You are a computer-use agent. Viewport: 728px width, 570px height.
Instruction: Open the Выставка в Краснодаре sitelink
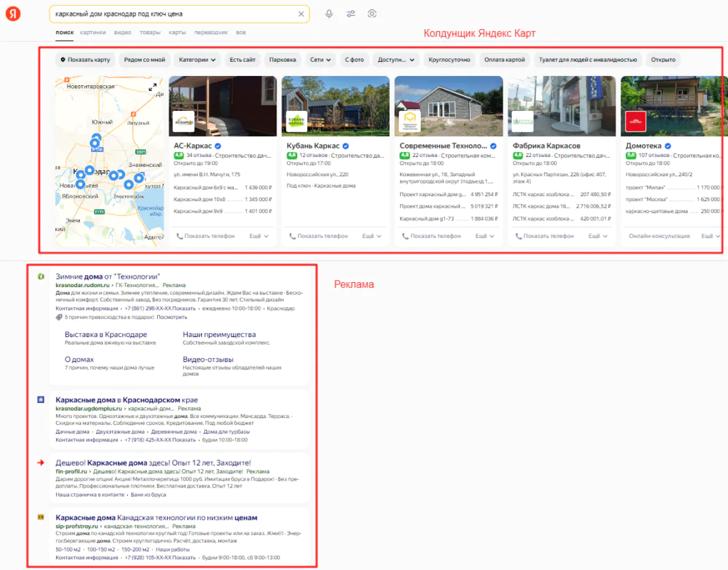pyautogui.click(x=106, y=335)
